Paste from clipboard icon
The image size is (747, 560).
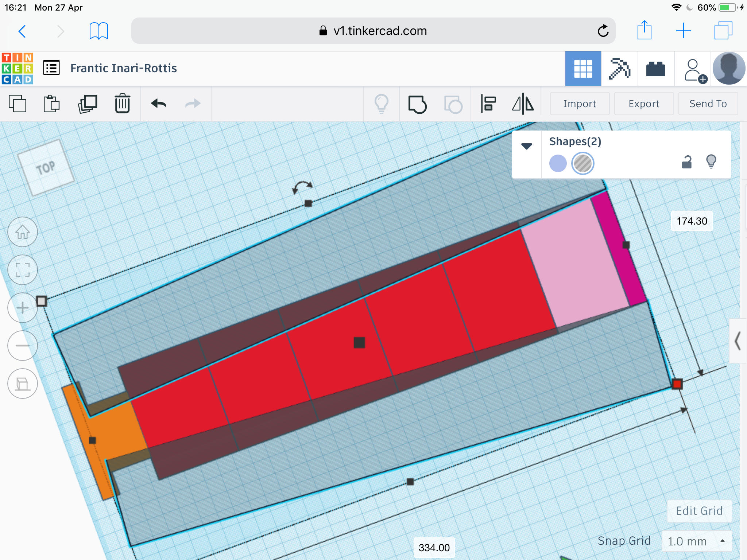[51, 104]
